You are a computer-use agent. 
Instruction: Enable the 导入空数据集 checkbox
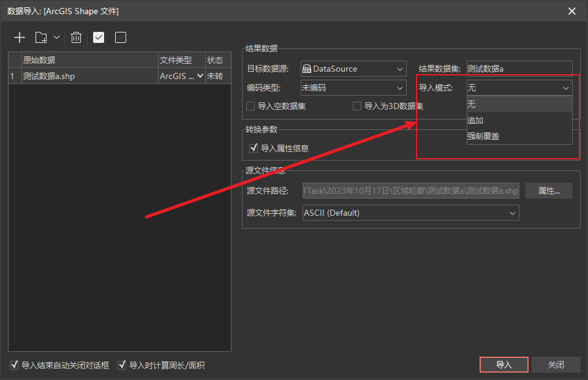pyautogui.click(x=251, y=106)
